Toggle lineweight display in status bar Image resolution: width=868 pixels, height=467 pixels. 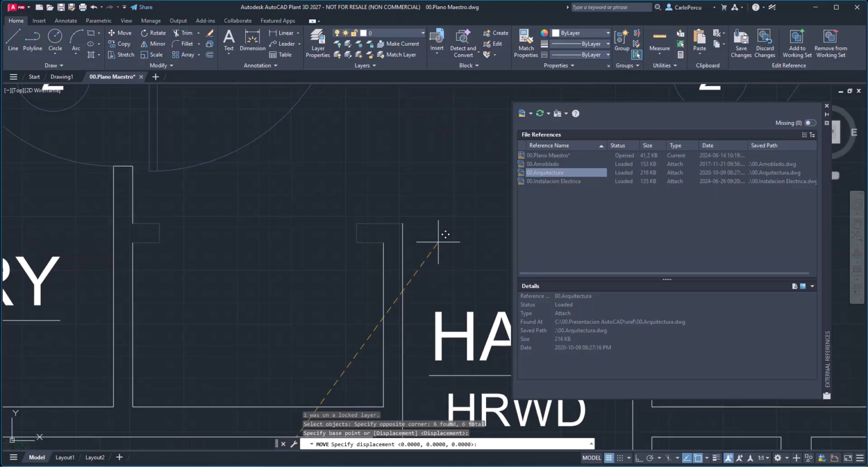(716, 458)
